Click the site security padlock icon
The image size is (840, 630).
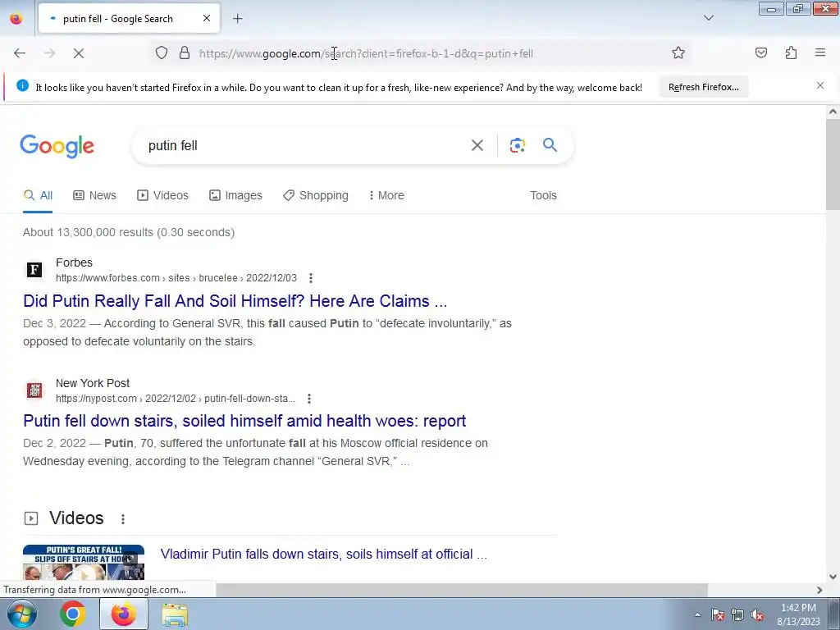tap(185, 53)
